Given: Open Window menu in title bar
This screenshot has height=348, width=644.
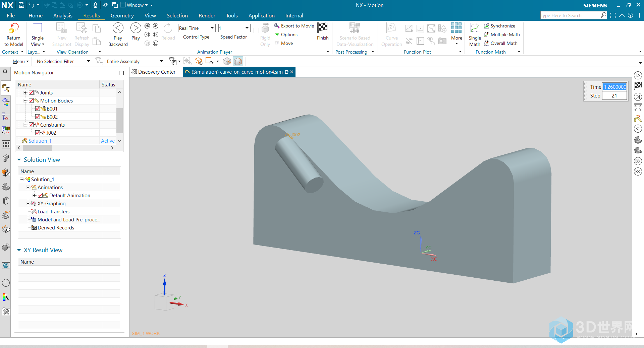Looking at the screenshot, I should [x=135, y=5].
